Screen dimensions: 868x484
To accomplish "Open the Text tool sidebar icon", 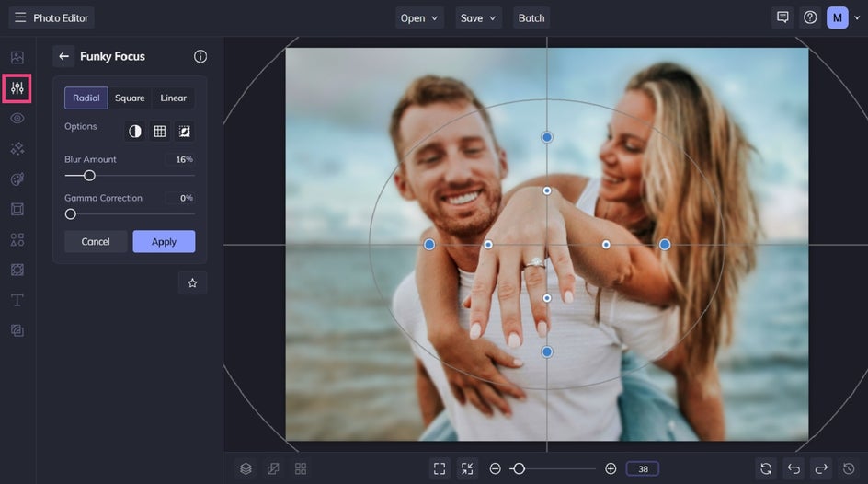I will coord(17,300).
